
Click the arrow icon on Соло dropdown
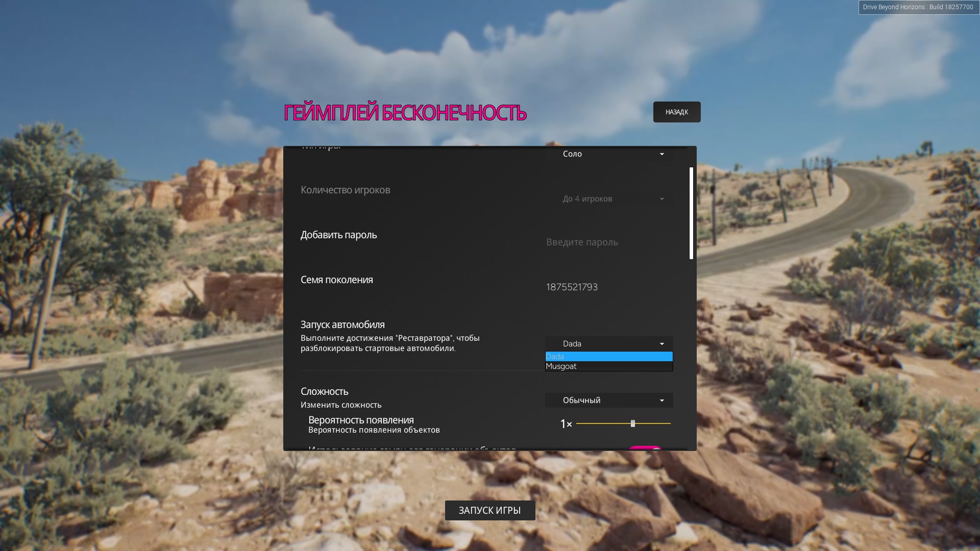(x=661, y=154)
